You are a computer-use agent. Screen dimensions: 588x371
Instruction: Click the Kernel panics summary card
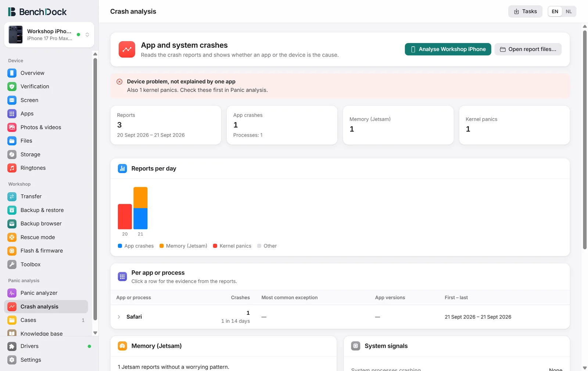(x=514, y=125)
